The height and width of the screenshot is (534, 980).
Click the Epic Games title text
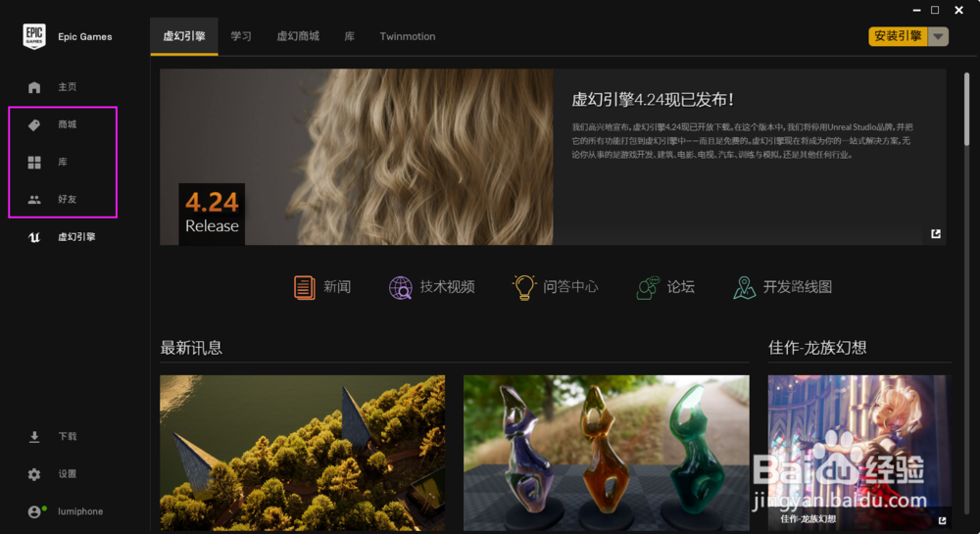click(x=85, y=37)
